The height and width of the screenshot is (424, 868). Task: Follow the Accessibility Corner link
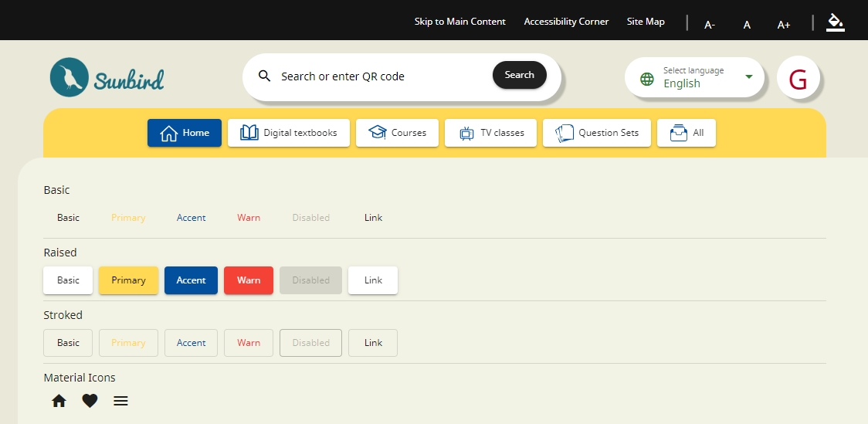tap(566, 22)
